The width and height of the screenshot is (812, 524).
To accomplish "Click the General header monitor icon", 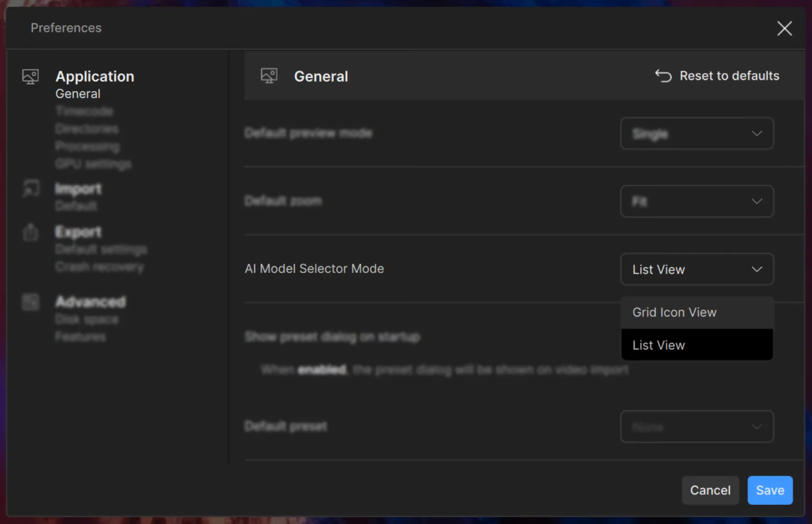I will pos(269,76).
